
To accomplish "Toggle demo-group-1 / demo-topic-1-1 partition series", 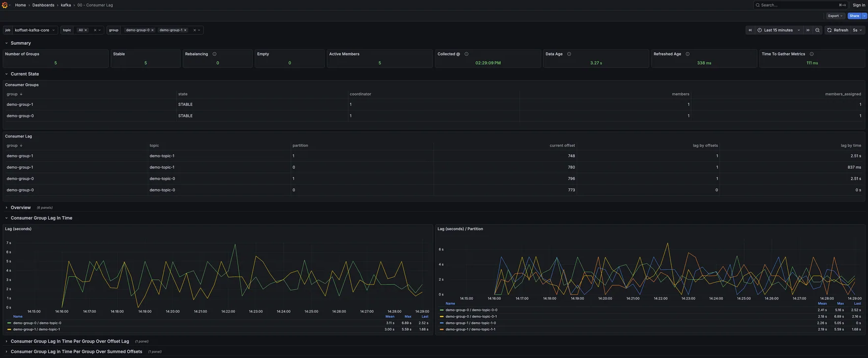I will pyautogui.click(x=470, y=329).
